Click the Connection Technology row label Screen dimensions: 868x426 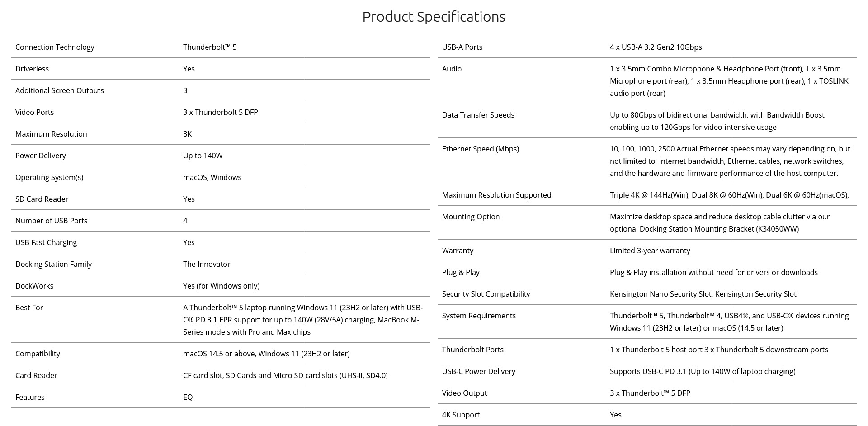point(55,47)
